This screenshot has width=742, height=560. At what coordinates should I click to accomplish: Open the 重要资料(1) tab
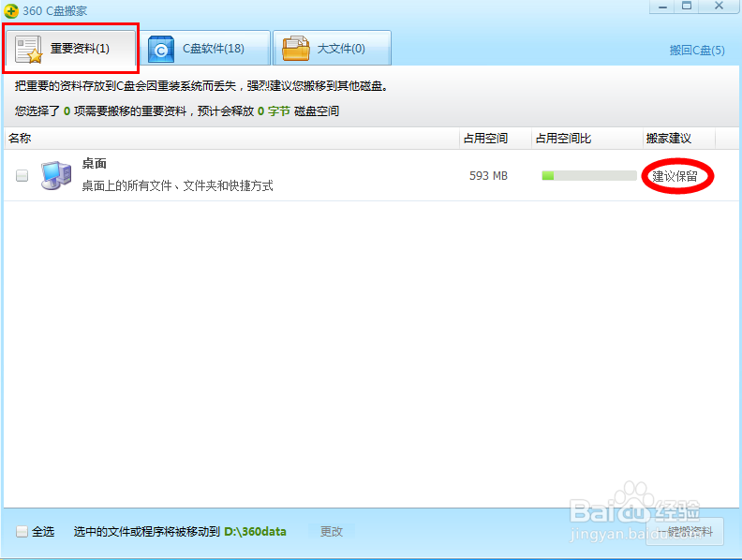[x=70, y=49]
